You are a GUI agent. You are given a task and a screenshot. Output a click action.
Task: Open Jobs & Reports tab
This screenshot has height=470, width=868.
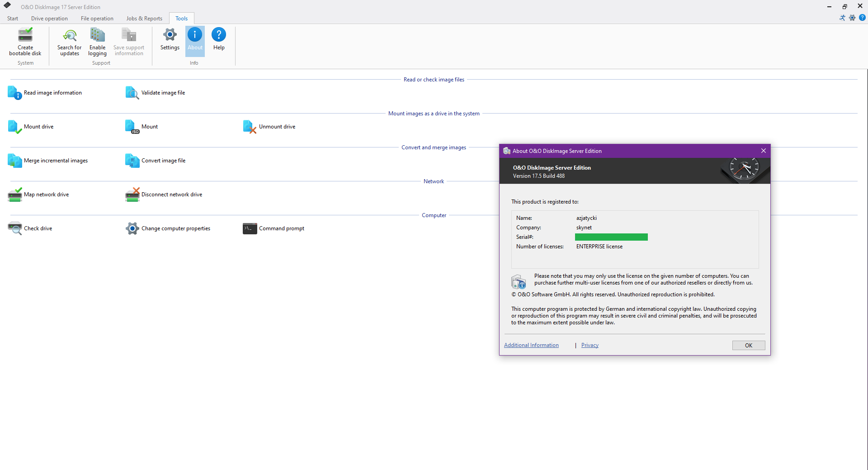[x=144, y=19]
